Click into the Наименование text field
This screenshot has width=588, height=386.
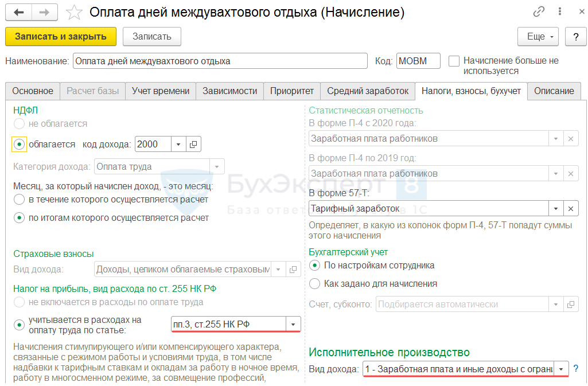click(x=220, y=61)
